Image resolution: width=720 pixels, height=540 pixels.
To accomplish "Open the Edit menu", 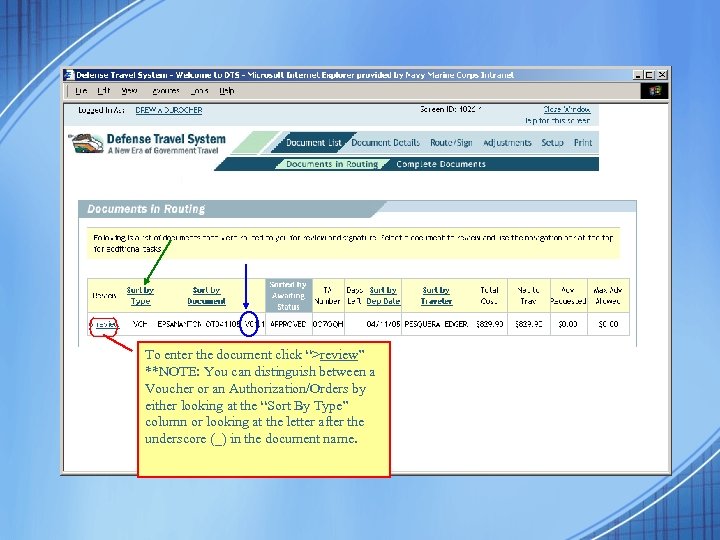I will 104,91.
